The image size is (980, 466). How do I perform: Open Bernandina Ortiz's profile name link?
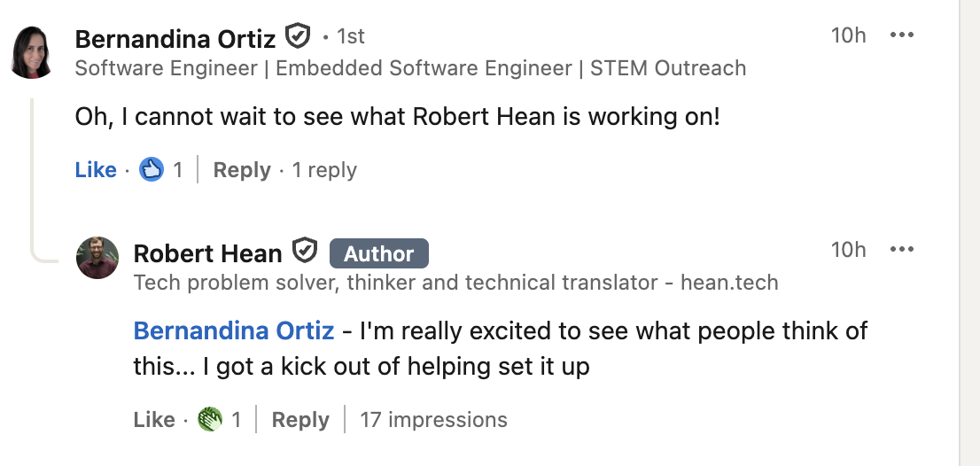(x=175, y=37)
